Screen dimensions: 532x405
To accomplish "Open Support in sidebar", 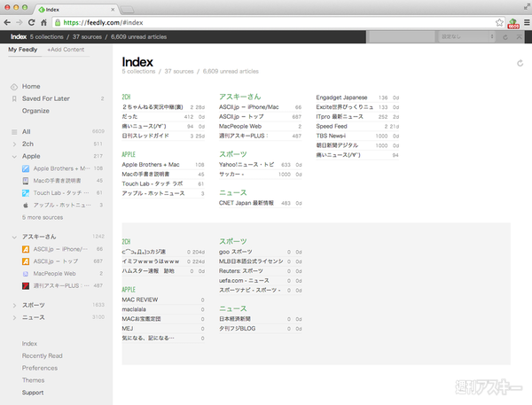I will point(33,393).
